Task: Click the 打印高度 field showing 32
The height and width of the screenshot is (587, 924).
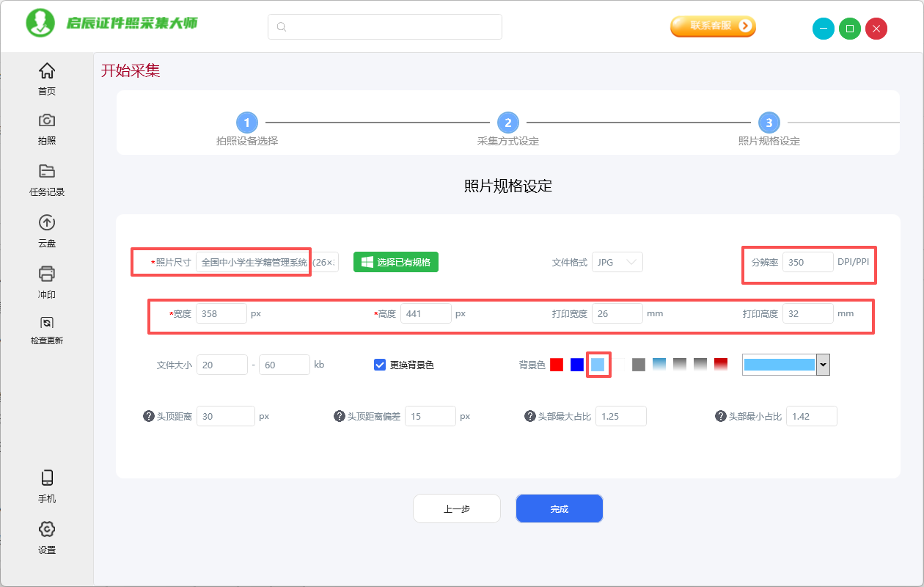Action: point(808,313)
